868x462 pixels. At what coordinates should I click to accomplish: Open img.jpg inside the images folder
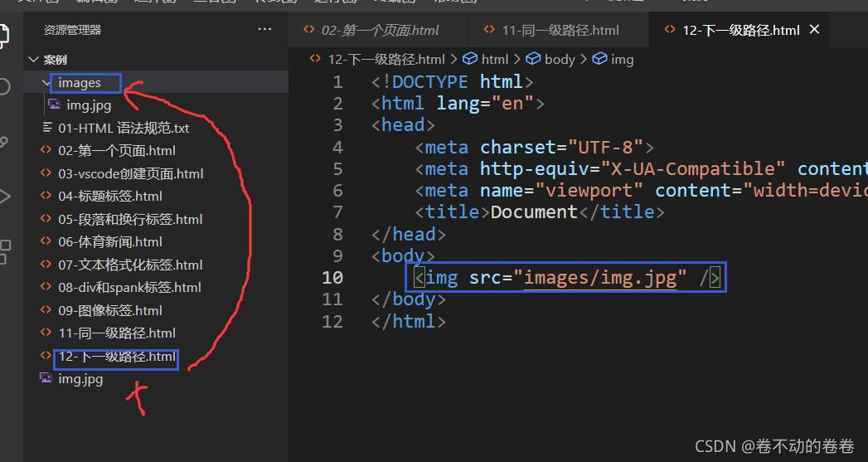[x=89, y=105]
